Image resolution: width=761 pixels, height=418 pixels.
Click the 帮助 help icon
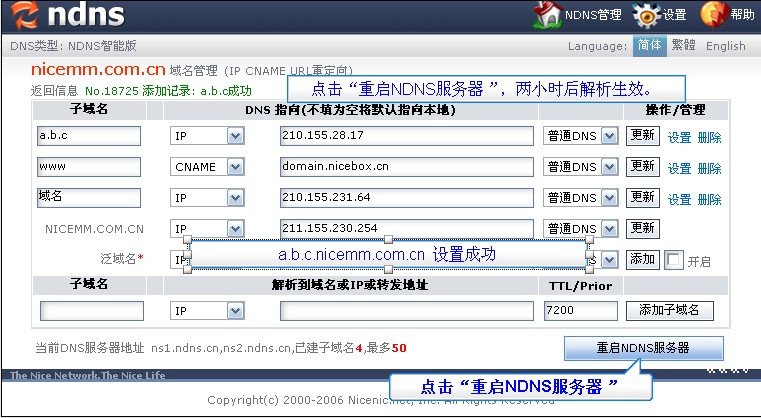click(x=713, y=14)
